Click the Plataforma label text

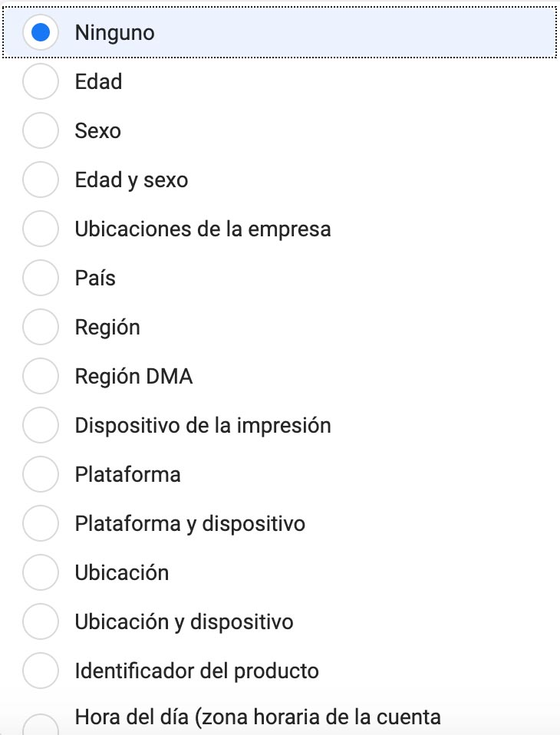(x=127, y=474)
